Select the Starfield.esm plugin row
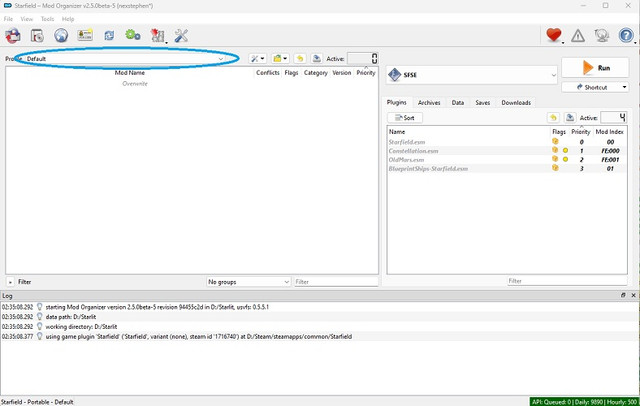Viewport: 640px width, 406px height. pyautogui.click(x=507, y=142)
